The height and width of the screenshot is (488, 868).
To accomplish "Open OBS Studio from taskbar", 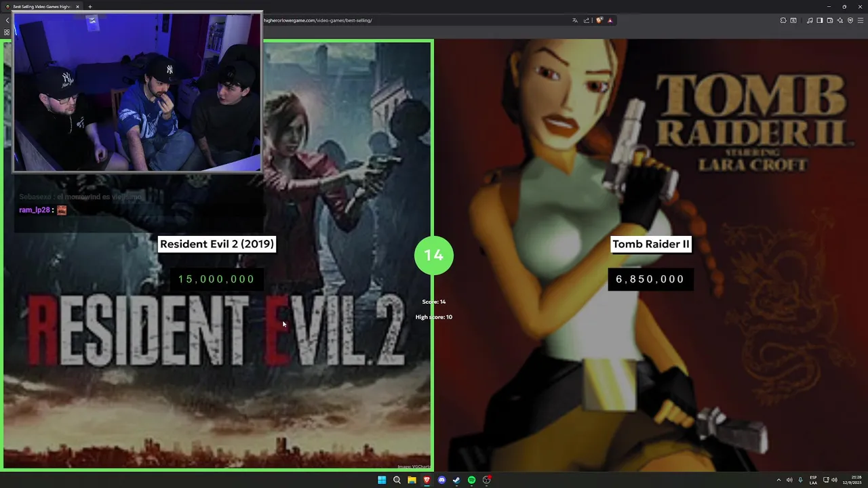I will tap(486, 480).
